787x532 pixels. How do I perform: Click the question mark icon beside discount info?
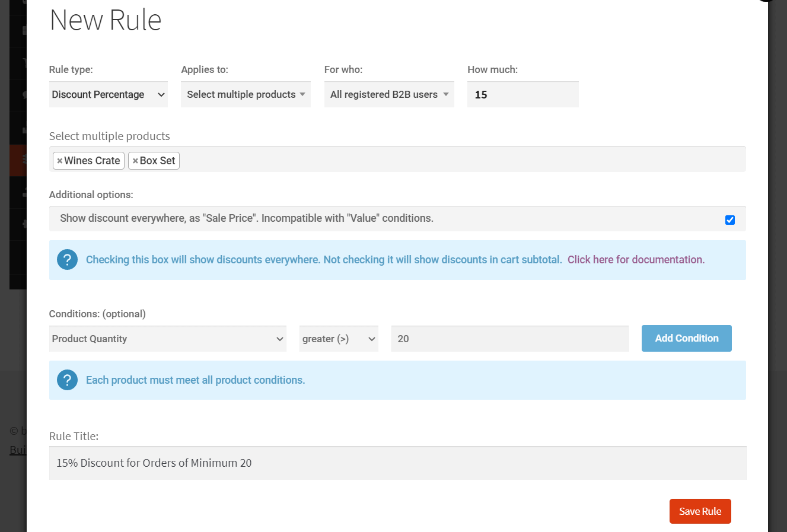pyautogui.click(x=67, y=260)
